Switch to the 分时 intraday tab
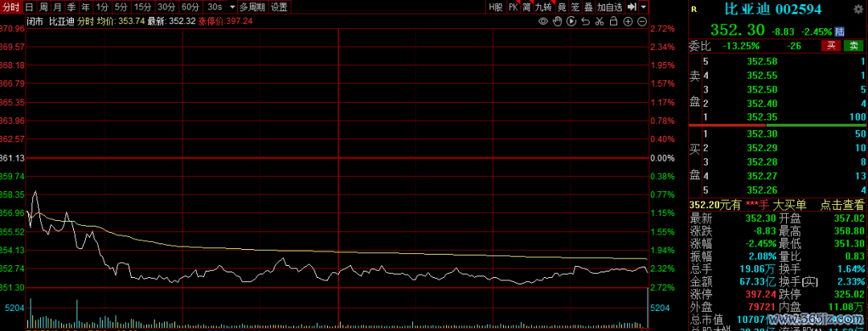Image resolution: width=868 pixels, height=331 pixels. 10,6
